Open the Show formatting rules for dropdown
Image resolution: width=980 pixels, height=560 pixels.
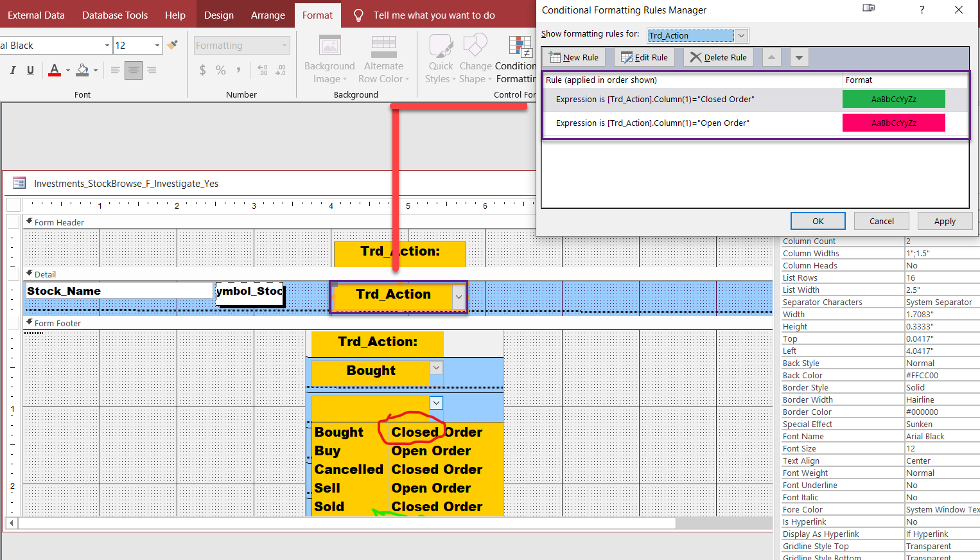(x=741, y=35)
